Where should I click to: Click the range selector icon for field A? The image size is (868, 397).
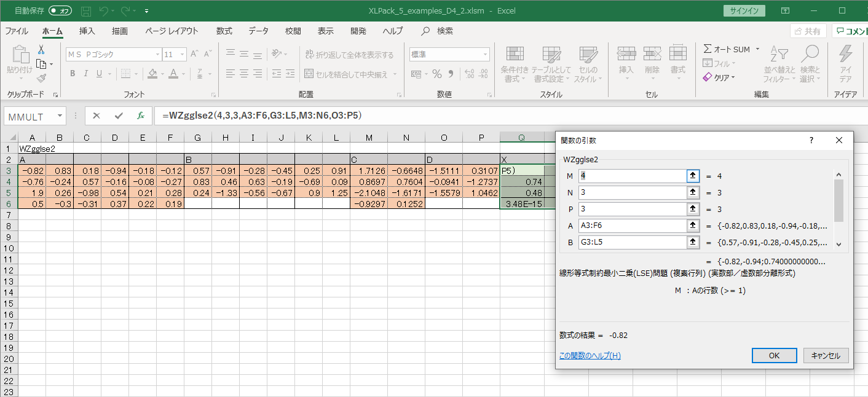point(693,226)
